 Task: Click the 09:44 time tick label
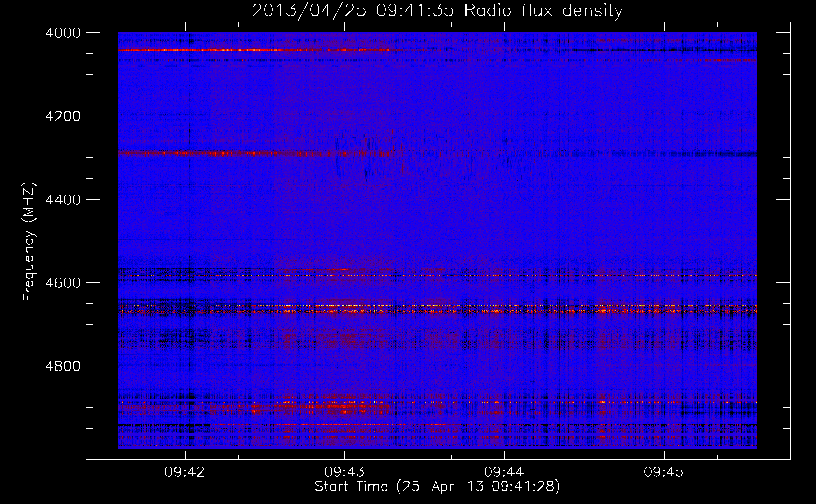pyautogui.click(x=504, y=472)
